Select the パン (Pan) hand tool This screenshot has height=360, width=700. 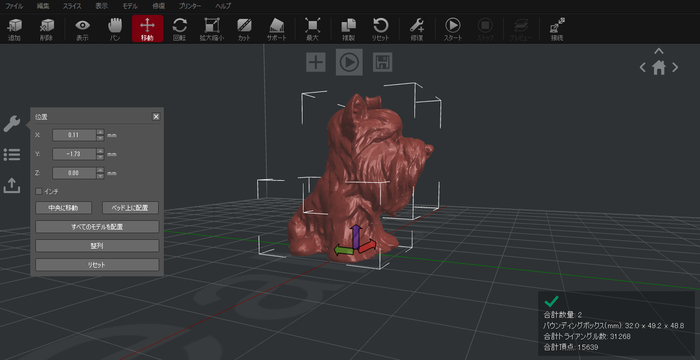115,29
